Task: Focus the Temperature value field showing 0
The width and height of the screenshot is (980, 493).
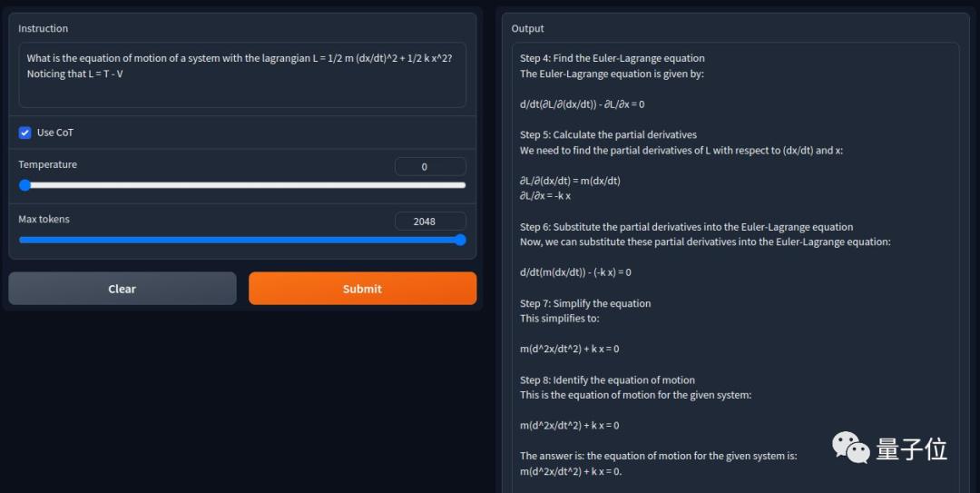Action: coord(430,166)
